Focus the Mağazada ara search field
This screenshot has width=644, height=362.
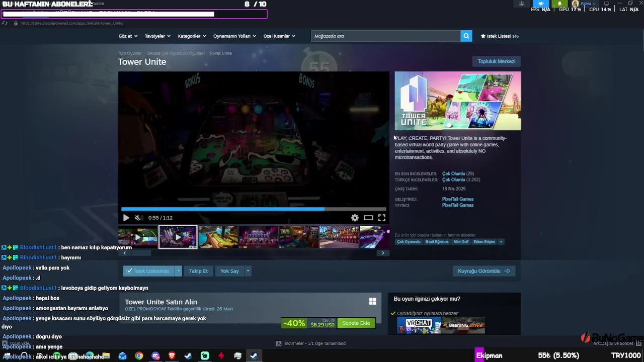[x=385, y=36]
